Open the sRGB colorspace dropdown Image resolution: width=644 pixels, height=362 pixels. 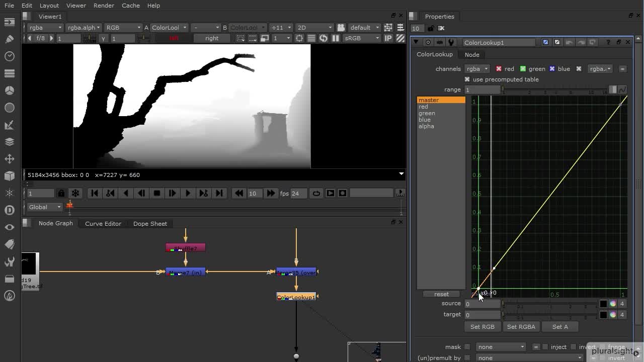(361, 38)
